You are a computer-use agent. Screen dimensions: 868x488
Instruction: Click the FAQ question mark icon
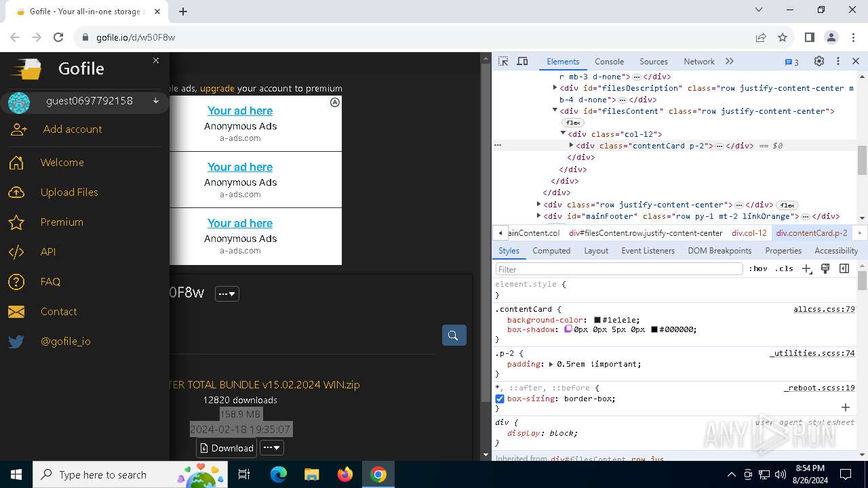[x=16, y=282]
